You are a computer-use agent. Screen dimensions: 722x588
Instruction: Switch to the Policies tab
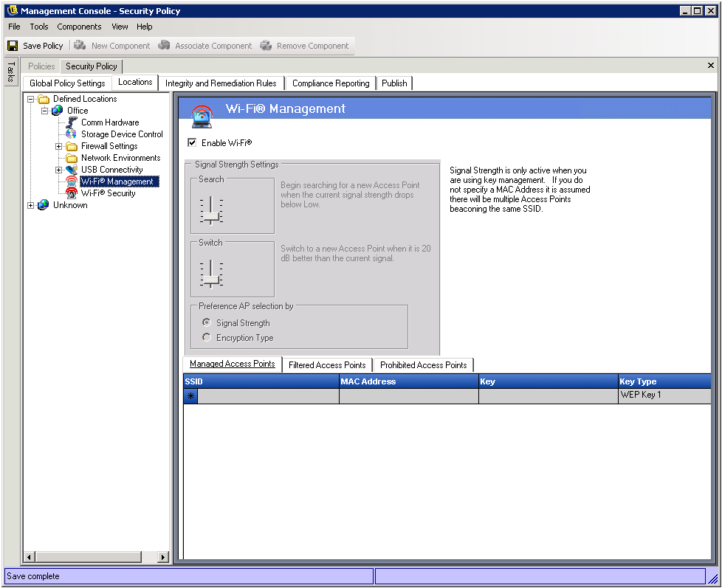coord(41,66)
